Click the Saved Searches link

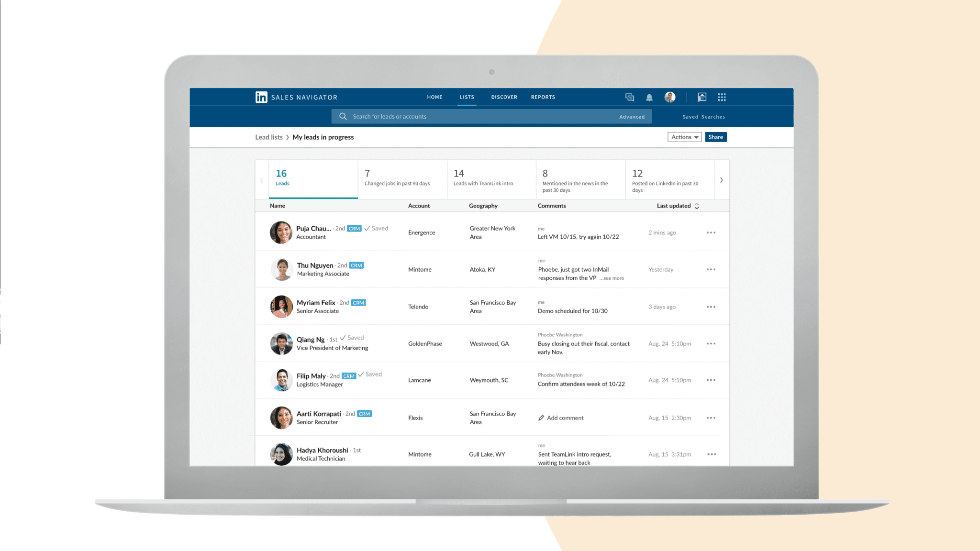(702, 116)
